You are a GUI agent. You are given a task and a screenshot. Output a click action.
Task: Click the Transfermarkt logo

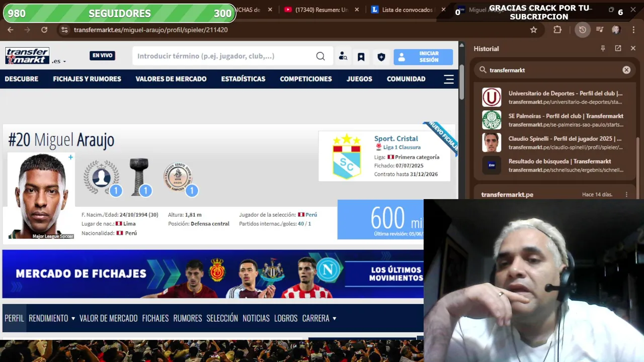coord(27,56)
